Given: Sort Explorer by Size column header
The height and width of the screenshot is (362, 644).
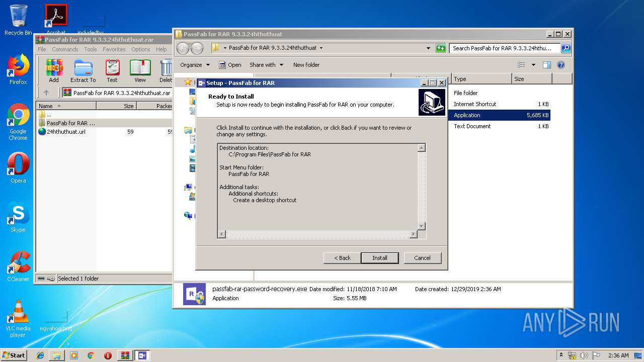Looking at the screenshot, I should coord(532,79).
